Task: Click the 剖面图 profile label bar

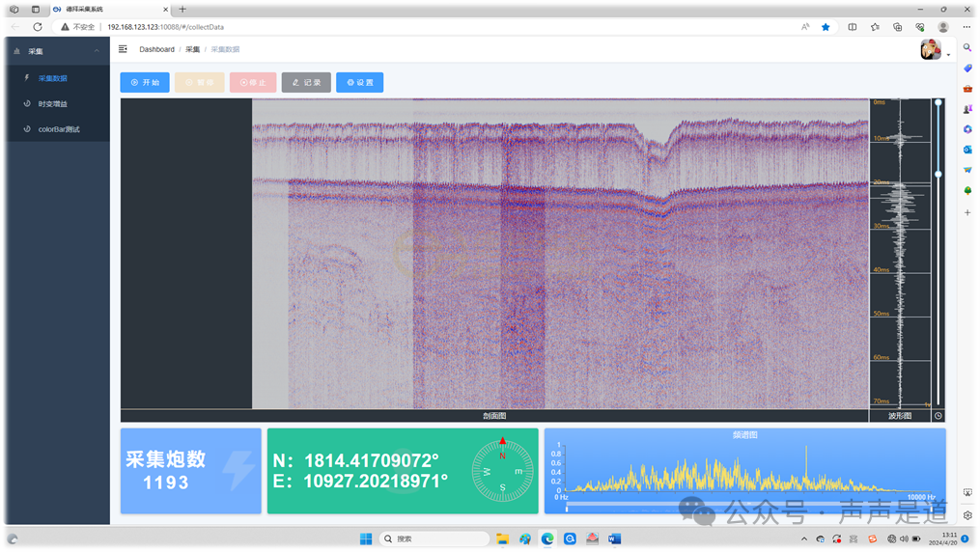Action: 494,416
